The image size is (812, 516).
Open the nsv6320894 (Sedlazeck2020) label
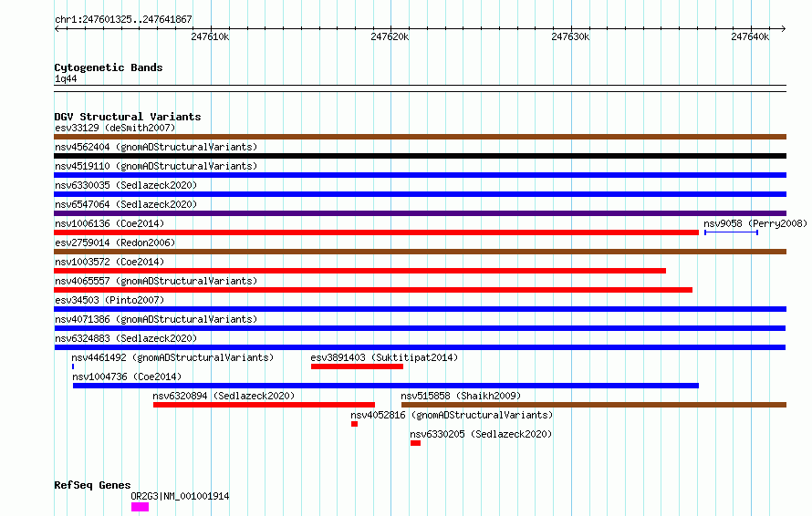point(224,396)
